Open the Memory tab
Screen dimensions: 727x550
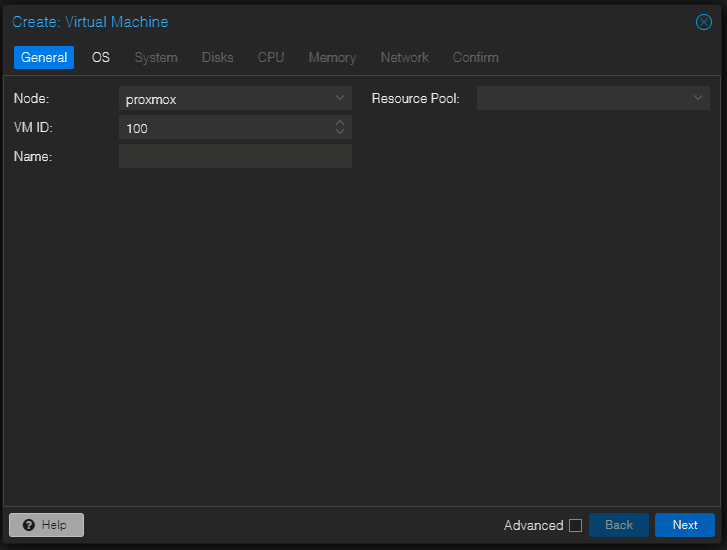pos(332,58)
